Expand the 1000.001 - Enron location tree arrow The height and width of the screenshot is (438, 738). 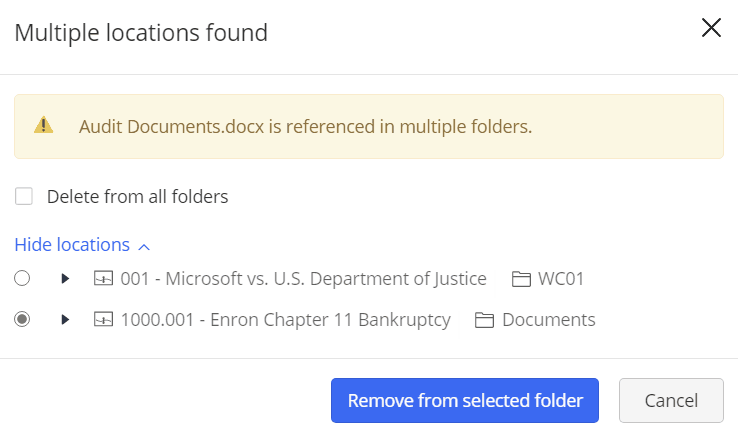[65, 320]
